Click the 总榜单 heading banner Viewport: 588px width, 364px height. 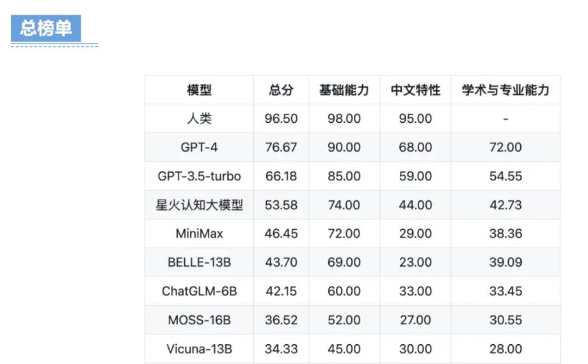pos(46,28)
